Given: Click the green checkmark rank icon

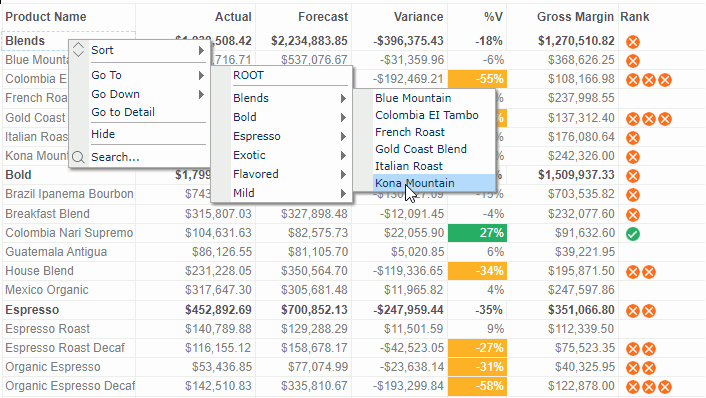Looking at the screenshot, I should (x=633, y=234).
